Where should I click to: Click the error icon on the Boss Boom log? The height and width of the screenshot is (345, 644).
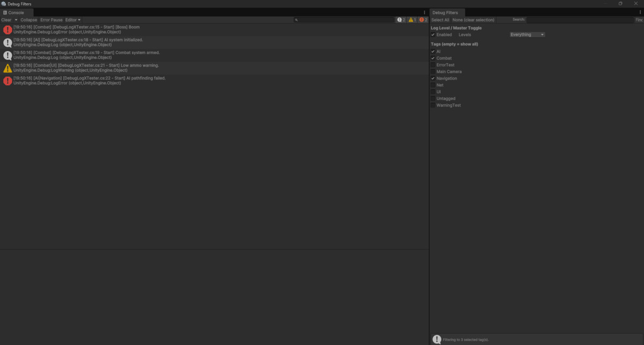pyautogui.click(x=7, y=29)
